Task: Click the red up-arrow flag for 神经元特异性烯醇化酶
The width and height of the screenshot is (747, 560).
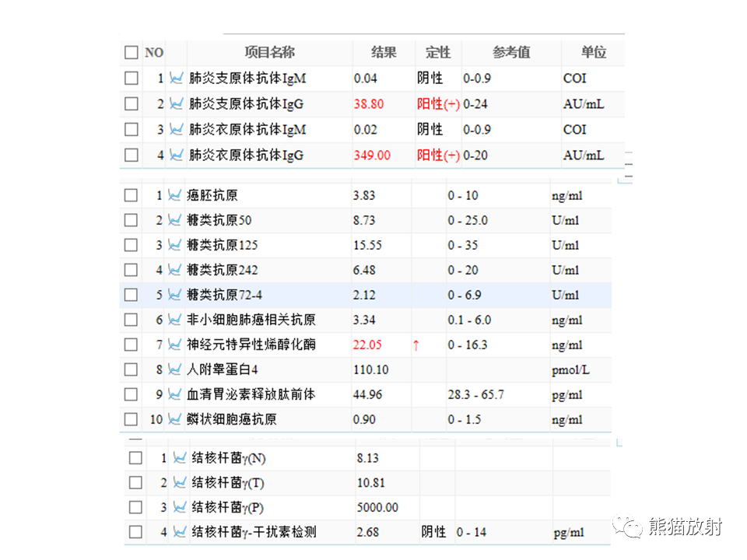Action: [416, 345]
